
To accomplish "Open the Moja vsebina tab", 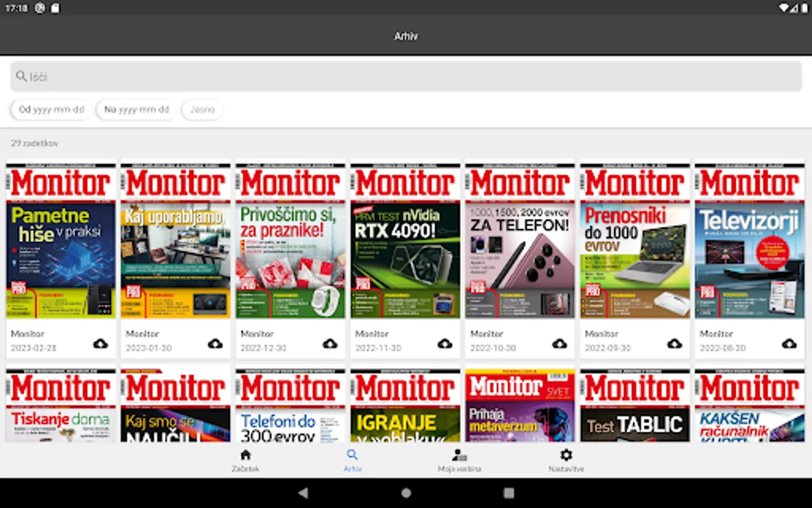I will pos(460,461).
